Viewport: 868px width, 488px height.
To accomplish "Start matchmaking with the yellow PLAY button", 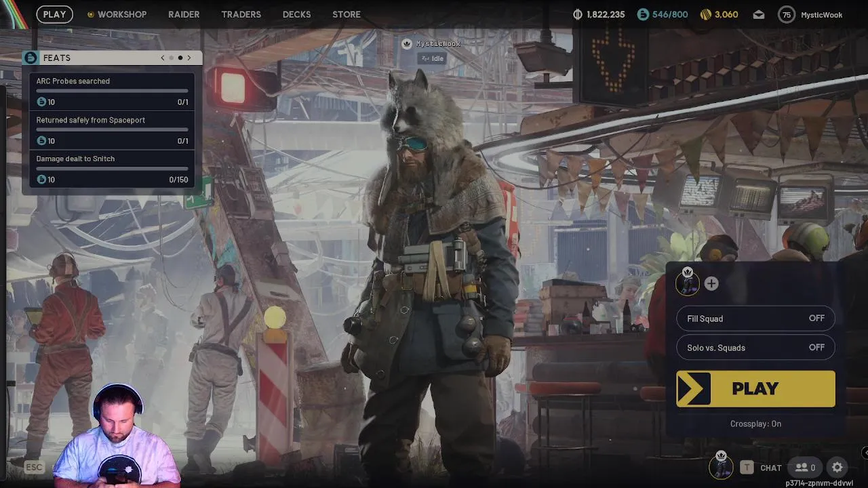I will (x=755, y=388).
